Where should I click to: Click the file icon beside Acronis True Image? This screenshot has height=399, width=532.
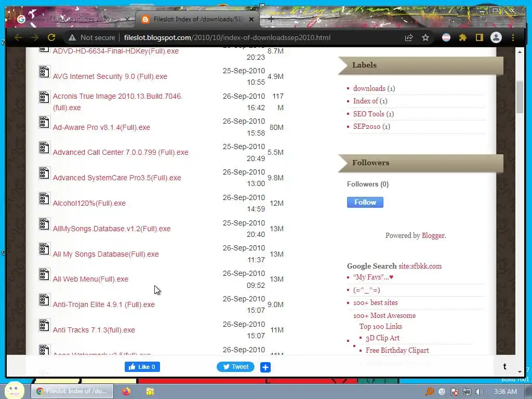coord(44,97)
